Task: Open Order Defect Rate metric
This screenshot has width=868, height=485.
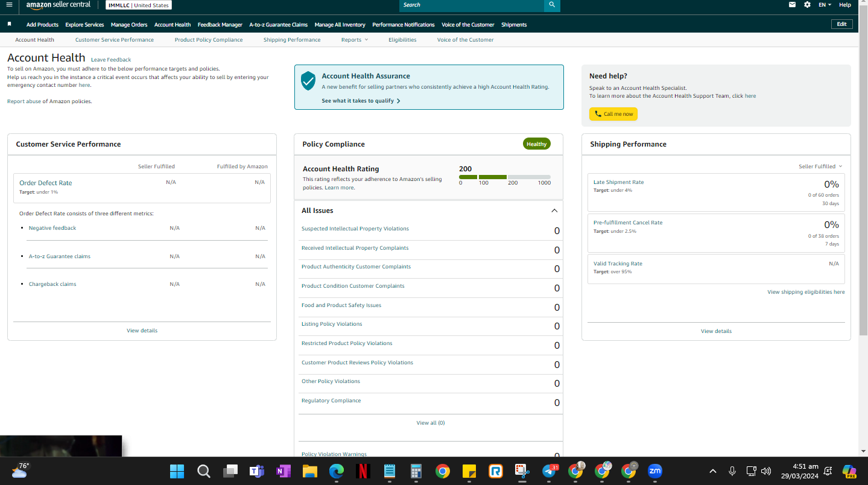Action: click(x=45, y=183)
